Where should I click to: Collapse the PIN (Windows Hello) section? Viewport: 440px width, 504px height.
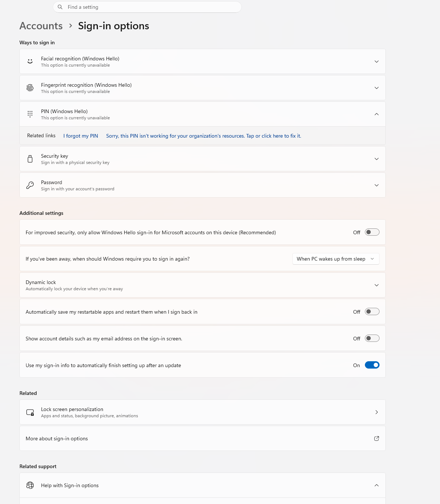[377, 114]
